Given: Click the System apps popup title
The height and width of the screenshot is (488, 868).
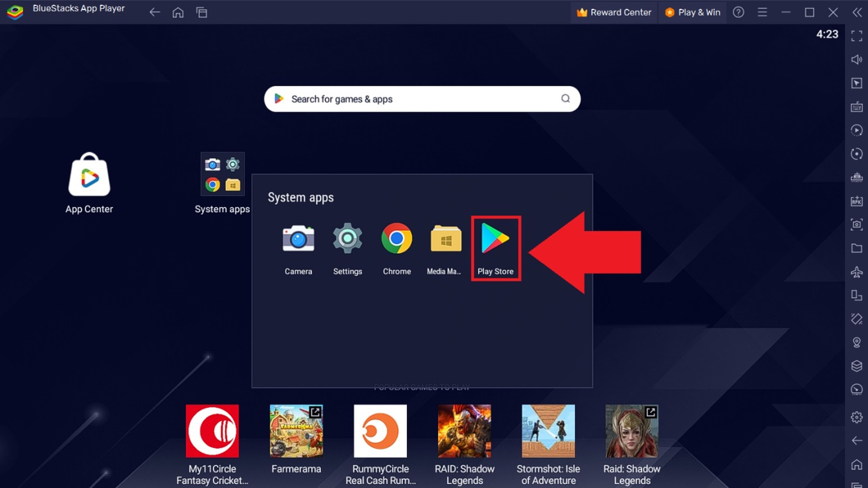Looking at the screenshot, I should (301, 197).
